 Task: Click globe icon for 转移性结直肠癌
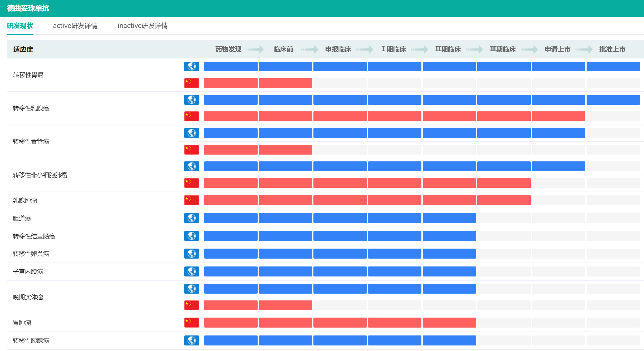[191, 236]
